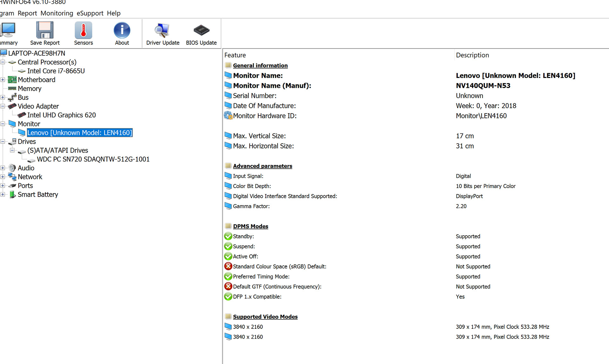The image size is (609, 364).
Task: Open the Program menu
Action: tap(7, 13)
